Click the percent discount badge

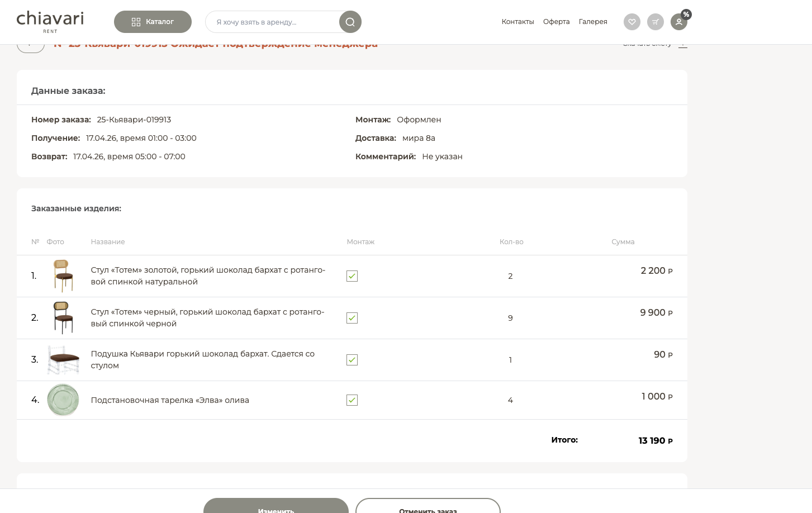click(686, 15)
